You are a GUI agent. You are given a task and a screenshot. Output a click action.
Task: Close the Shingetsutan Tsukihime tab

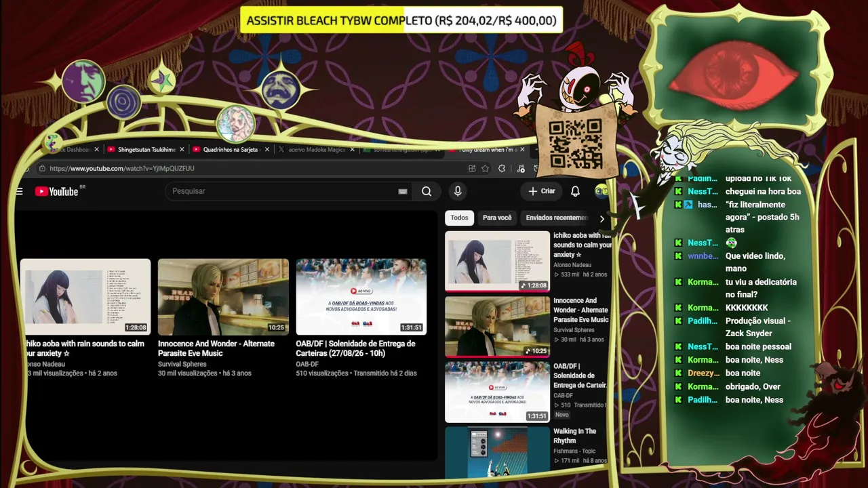pos(182,150)
